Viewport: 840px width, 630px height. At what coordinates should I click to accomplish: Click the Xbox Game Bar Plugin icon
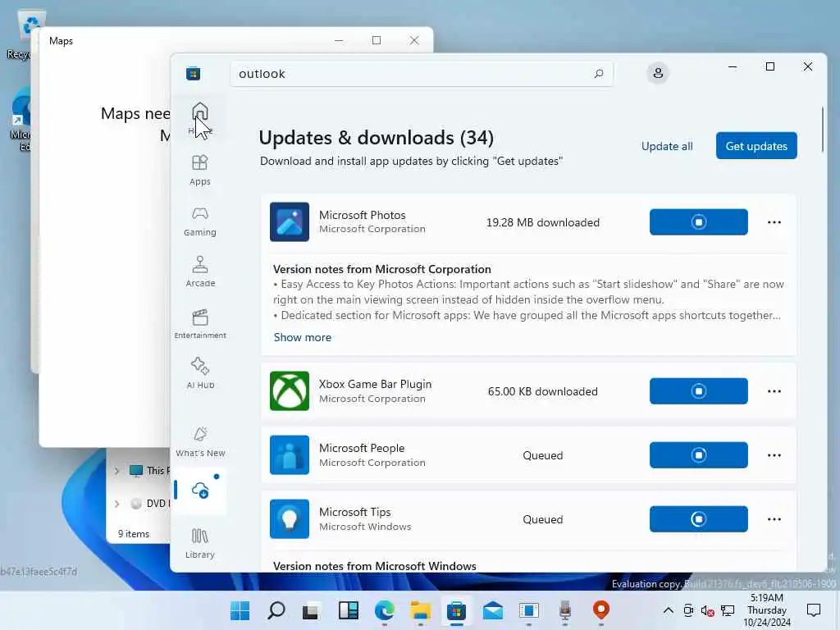pos(290,391)
